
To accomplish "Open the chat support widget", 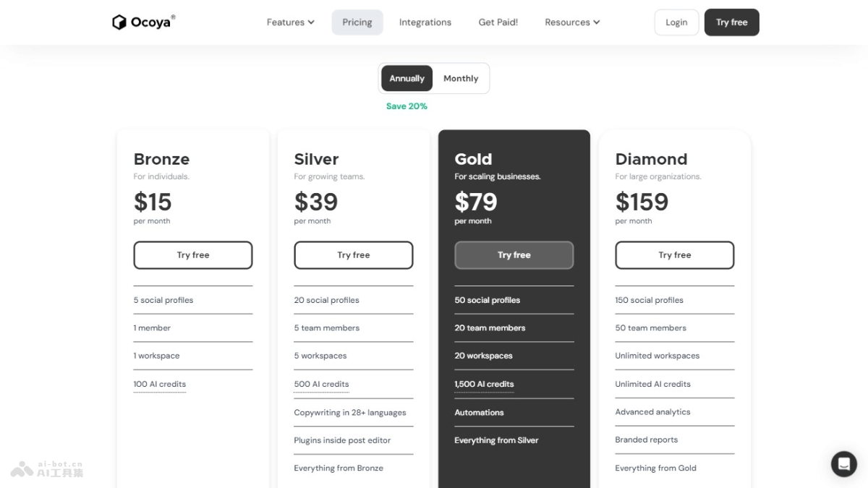I will point(843,463).
